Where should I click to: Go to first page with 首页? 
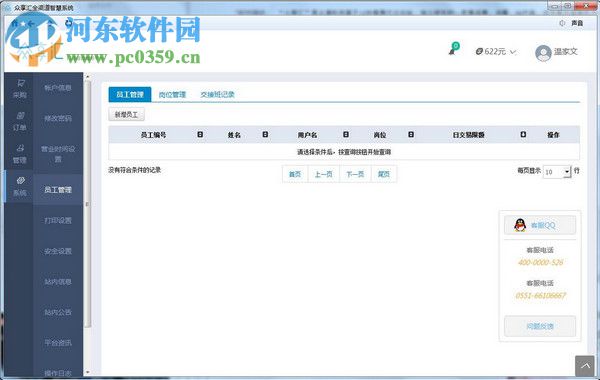tap(295, 174)
